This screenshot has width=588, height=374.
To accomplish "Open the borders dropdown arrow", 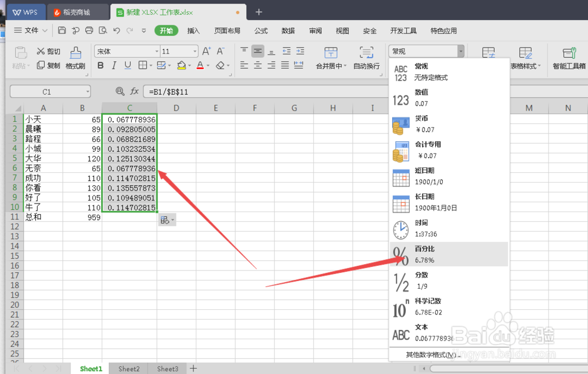I will pyautogui.click(x=151, y=66).
